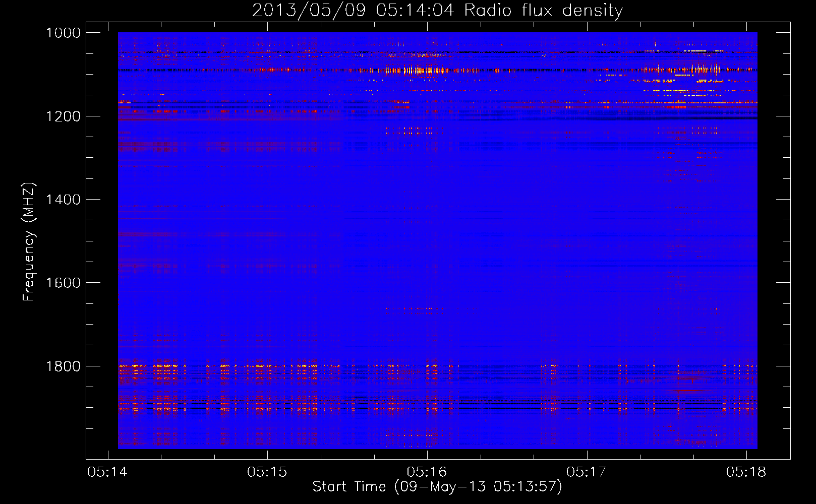This screenshot has height=504, width=816.
Task: Click the 05:14:04 timestamp in the title
Action: pos(415,10)
